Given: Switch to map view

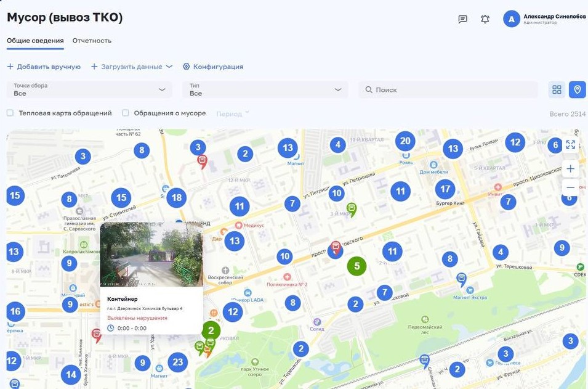Looking at the screenshot, I should click(577, 89).
